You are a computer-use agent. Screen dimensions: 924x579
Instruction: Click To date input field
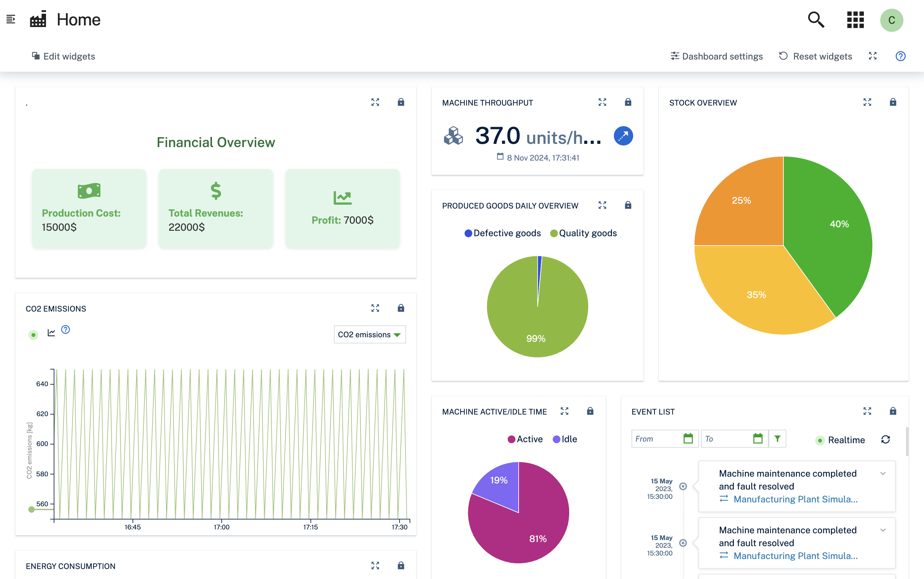pos(735,438)
